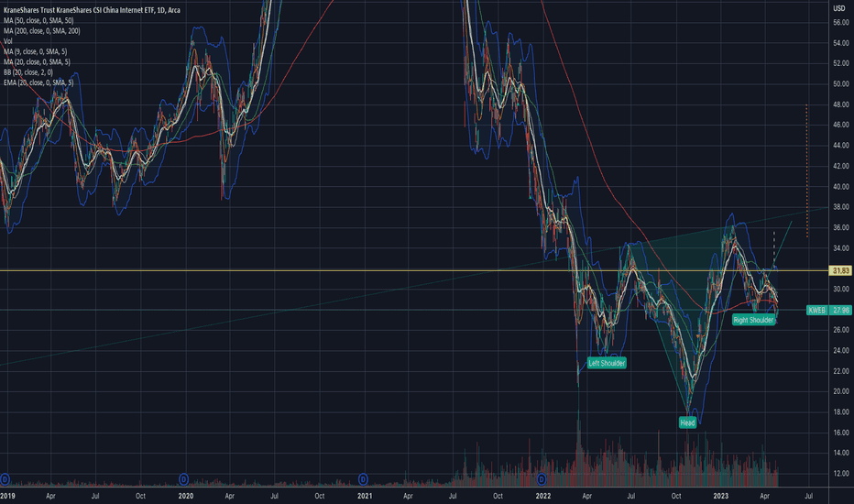The height and width of the screenshot is (504, 854).
Task: Click the 2019 label on the time axis
Action: point(7,496)
